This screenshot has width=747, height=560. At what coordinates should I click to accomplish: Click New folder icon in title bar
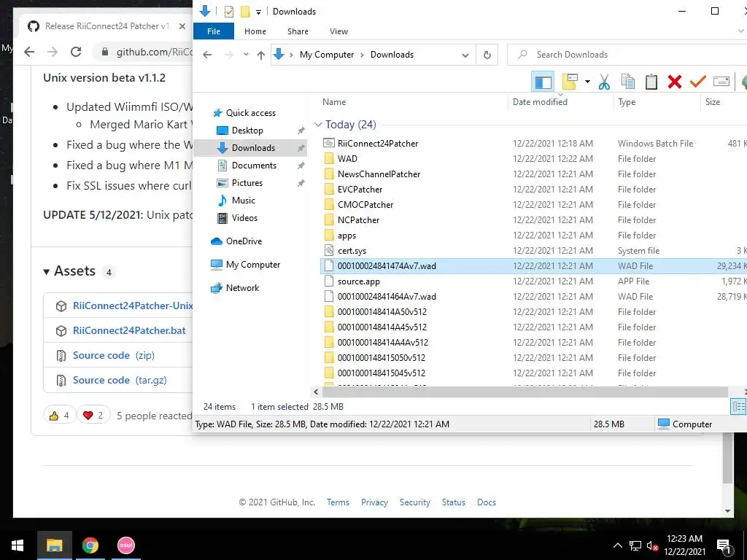(245, 12)
